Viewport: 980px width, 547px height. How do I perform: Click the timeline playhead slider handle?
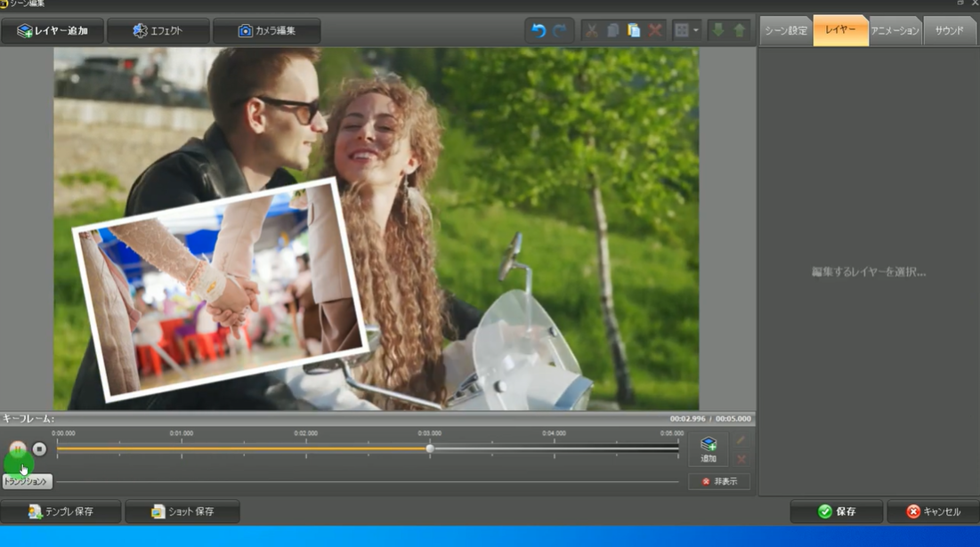click(x=430, y=449)
